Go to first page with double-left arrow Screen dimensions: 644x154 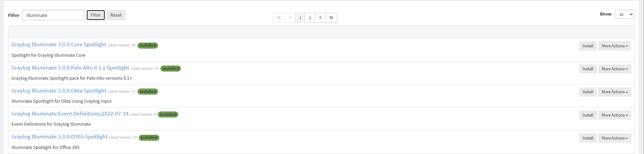279,18
